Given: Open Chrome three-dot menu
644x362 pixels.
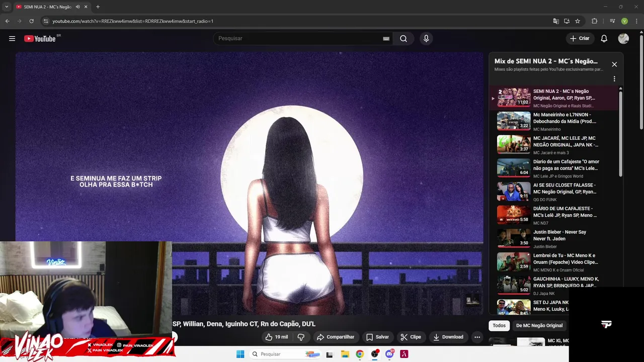Looking at the screenshot, I should click(x=636, y=21).
